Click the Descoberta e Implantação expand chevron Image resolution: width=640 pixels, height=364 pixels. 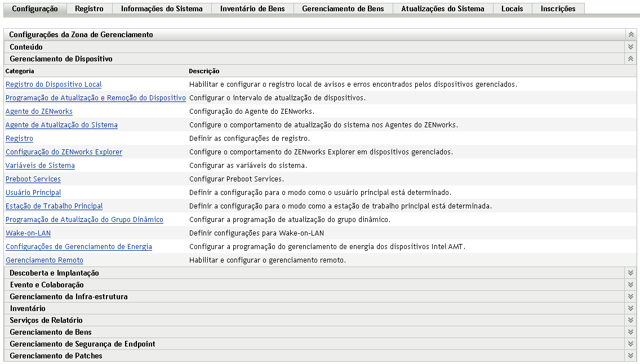630,273
